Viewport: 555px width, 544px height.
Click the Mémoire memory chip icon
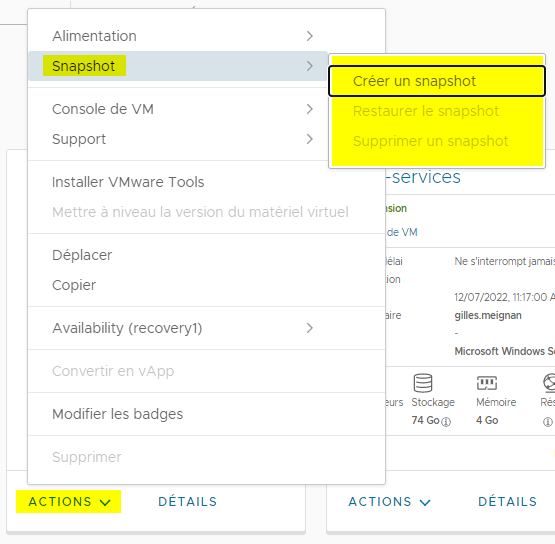click(x=487, y=383)
